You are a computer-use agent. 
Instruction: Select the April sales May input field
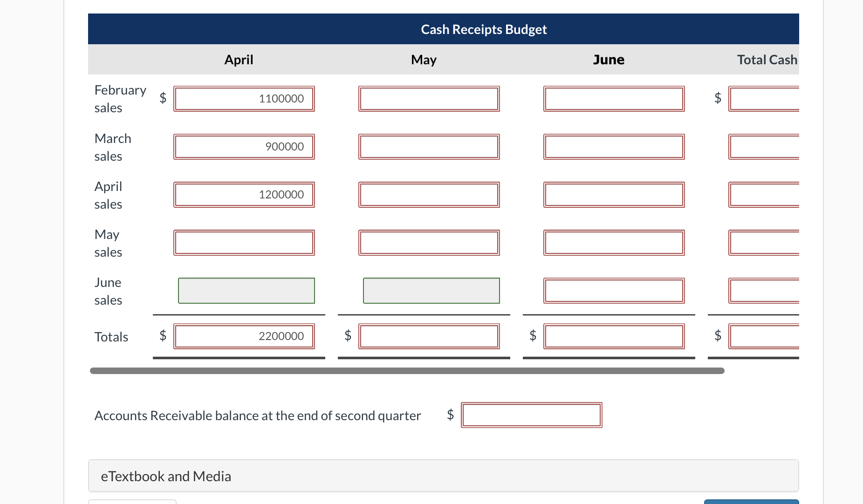pyautogui.click(x=429, y=195)
